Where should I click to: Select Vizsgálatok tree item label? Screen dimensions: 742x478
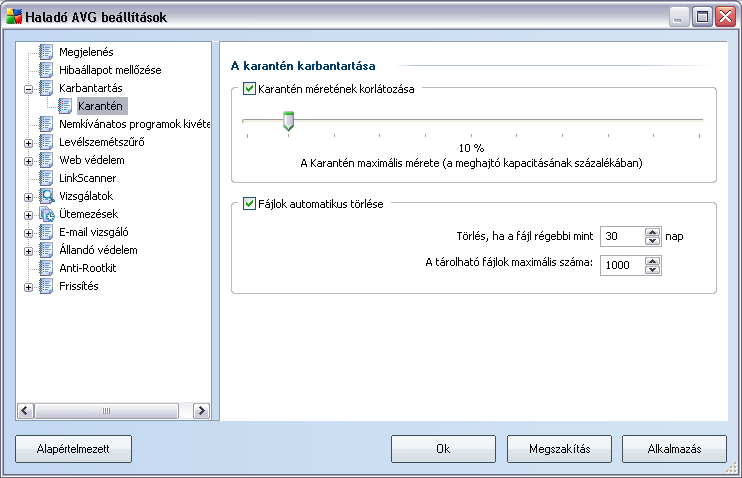pos(86,196)
